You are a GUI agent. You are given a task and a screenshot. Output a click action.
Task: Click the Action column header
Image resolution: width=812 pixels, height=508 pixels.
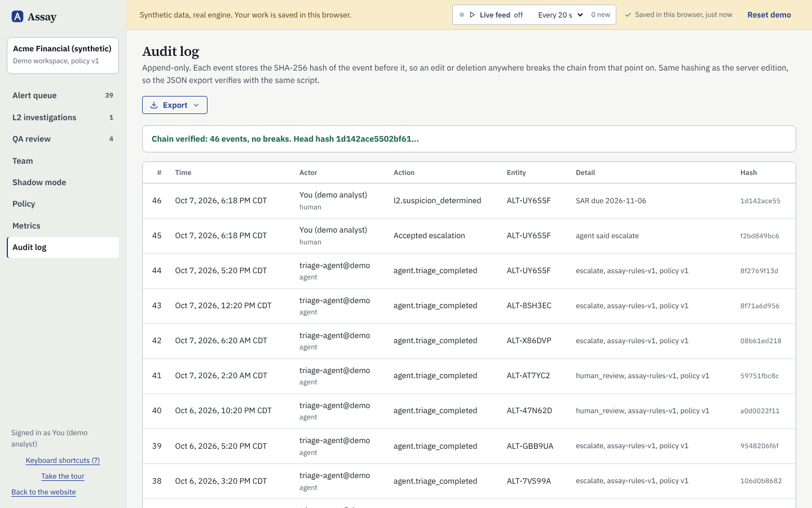click(404, 173)
